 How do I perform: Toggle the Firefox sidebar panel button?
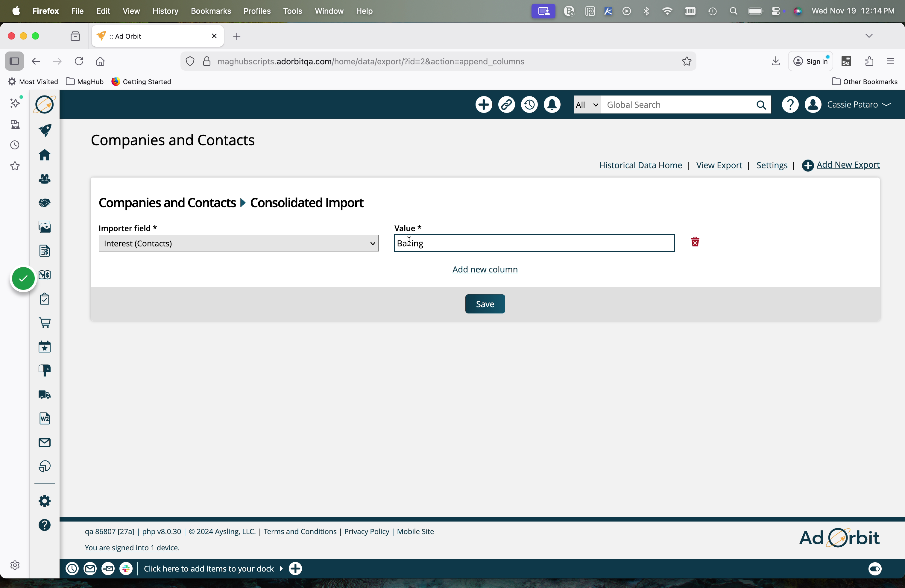pos(14,61)
